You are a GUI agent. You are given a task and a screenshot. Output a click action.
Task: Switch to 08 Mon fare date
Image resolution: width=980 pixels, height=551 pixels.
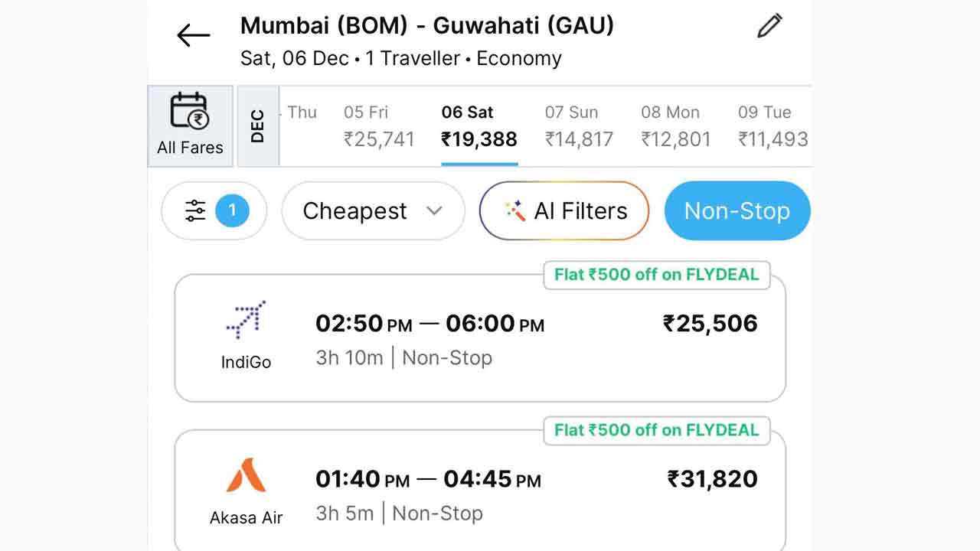(675, 126)
